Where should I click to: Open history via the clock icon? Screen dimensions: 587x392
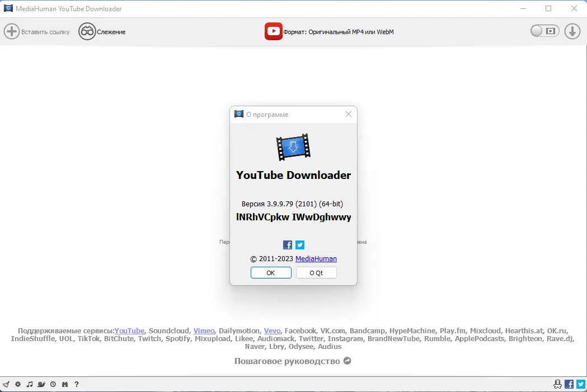coord(53,384)
